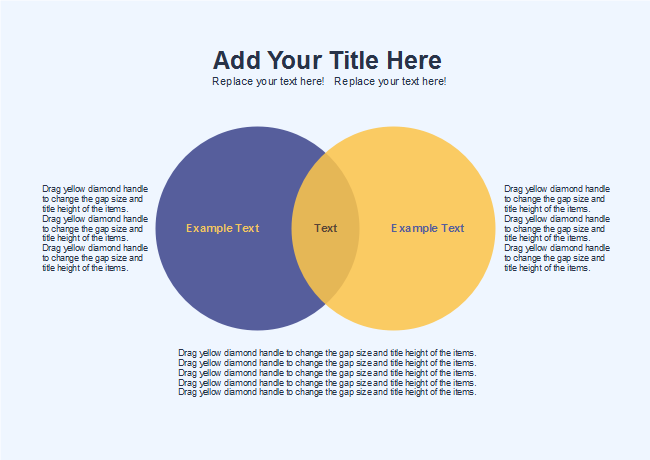
Task: Click the last line of the bottom paragraph
Action: pos(327,392)
